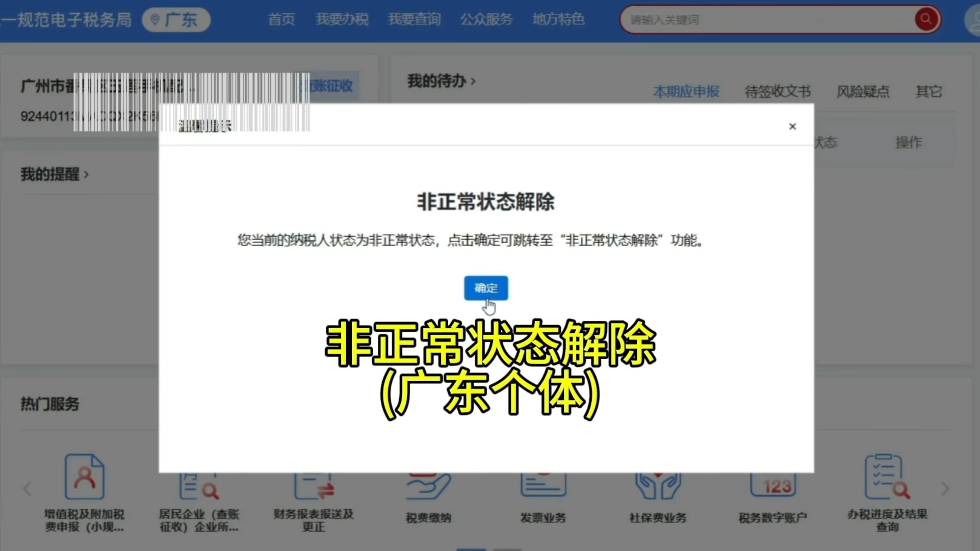
Task: Switch to the 风险疑点 tab
Action: click(863, 91)
